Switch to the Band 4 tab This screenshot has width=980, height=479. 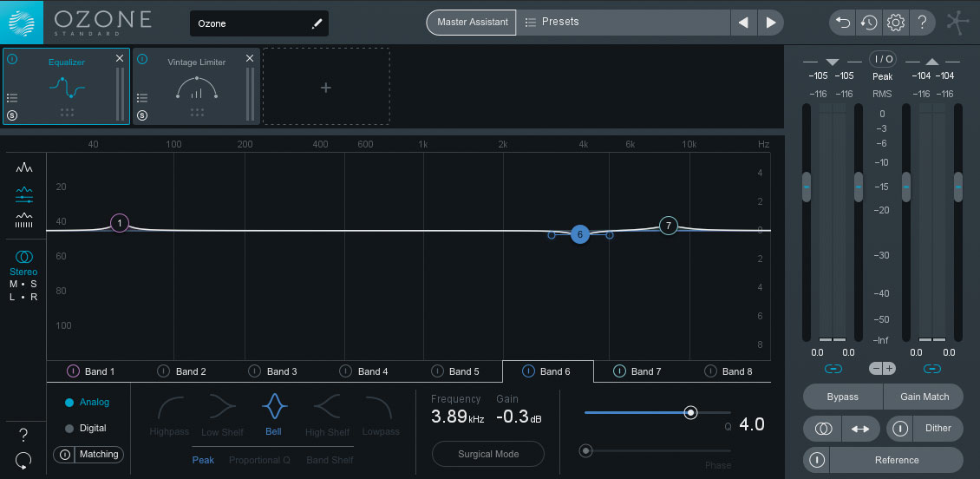tap(366, 371)
